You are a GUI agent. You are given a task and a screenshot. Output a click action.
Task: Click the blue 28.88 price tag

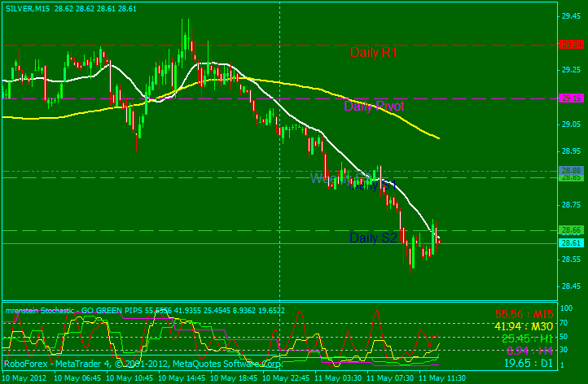click(x=571, y=170)
